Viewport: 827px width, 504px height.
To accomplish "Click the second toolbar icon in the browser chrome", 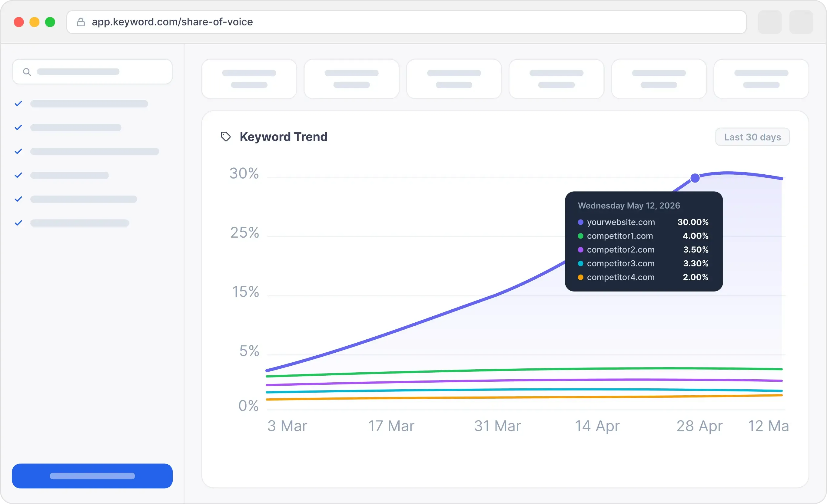I will 801,22.
